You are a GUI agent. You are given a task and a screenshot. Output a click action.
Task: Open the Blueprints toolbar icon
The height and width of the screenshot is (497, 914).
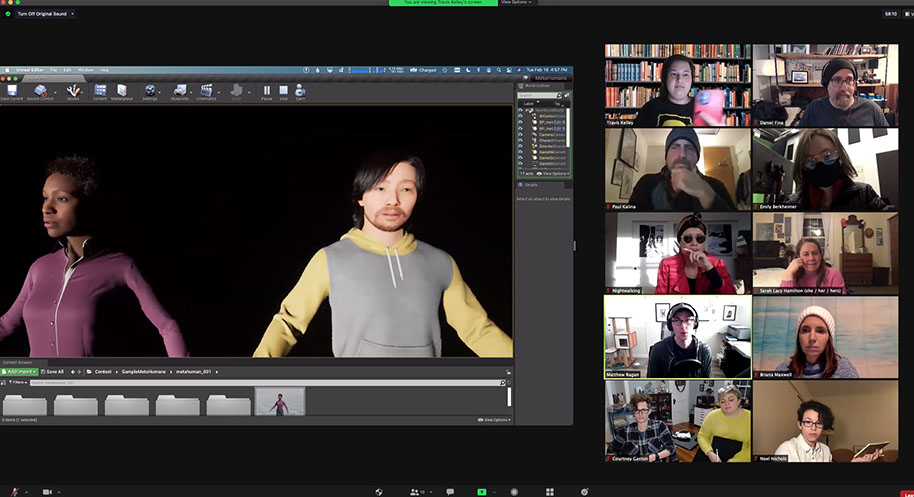click(x=180, y=92)
